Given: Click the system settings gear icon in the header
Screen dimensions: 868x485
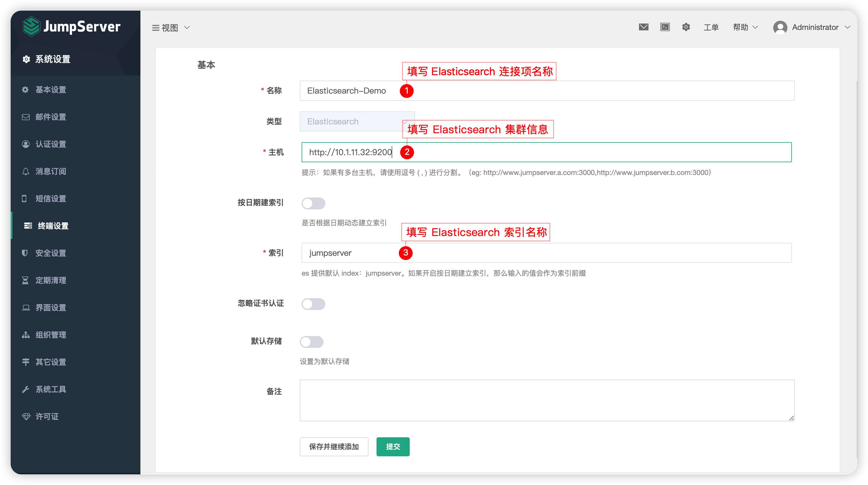Looking at the screenshot, I should click(x=686, y=27).
